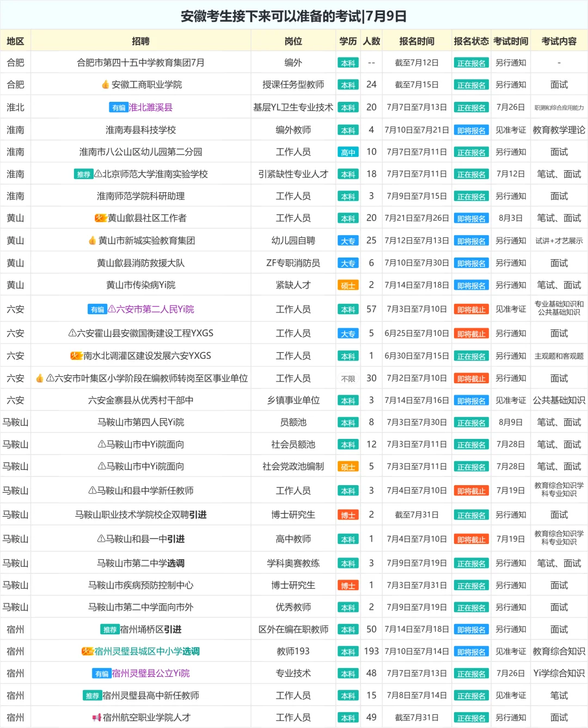588x728 pixels.
Task: Click the 高中 badge in 淮南市八公山区幼儿园 row
Action: [x=348, y=152]
